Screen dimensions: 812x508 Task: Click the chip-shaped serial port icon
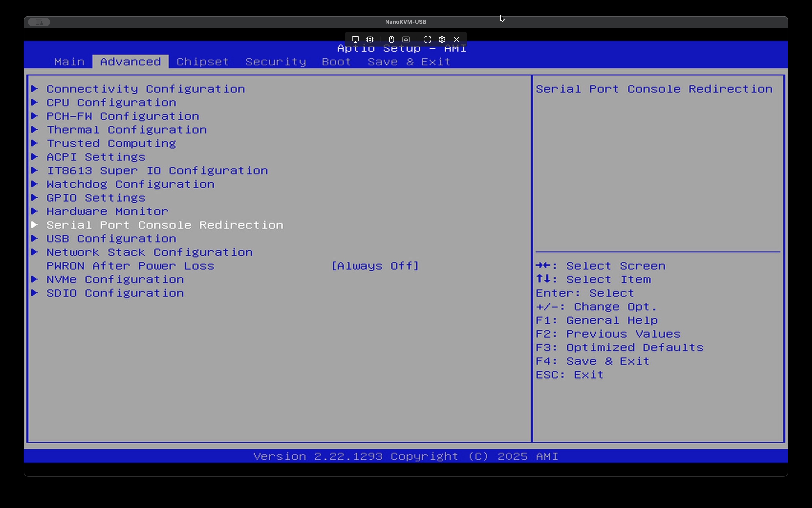[370, 39]
